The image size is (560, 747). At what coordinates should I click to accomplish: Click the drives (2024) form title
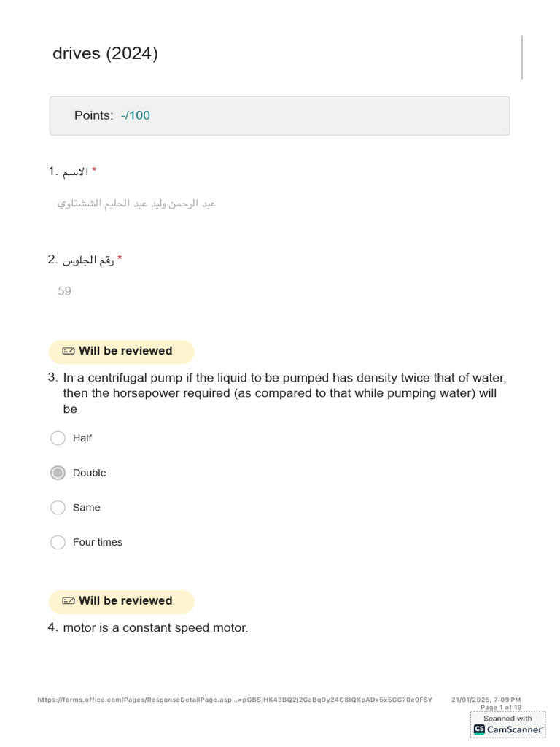pos(105,53)
